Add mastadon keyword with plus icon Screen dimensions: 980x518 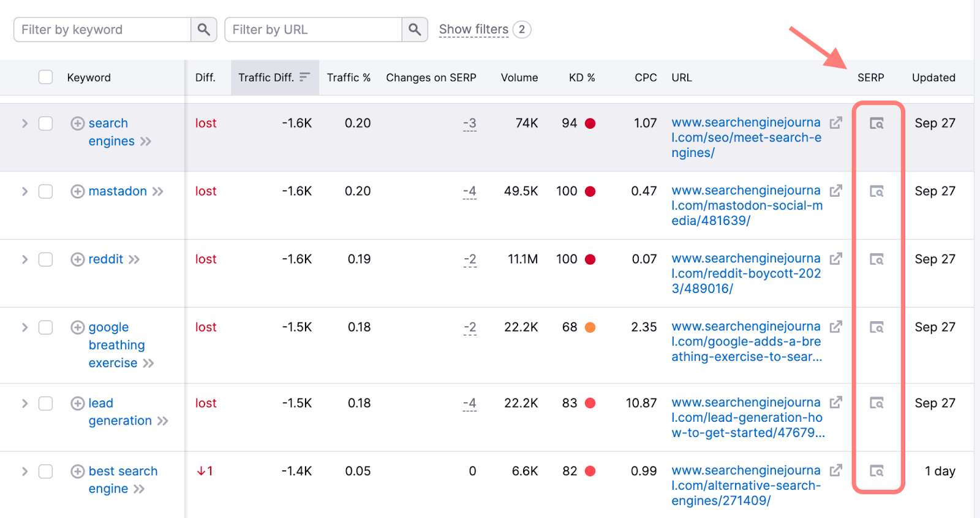(x=78, y=192)
